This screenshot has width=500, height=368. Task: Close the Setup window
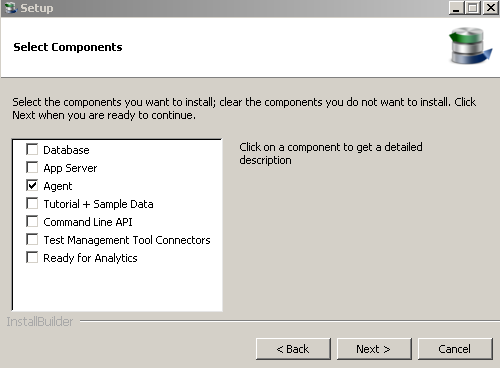point(491,8)
